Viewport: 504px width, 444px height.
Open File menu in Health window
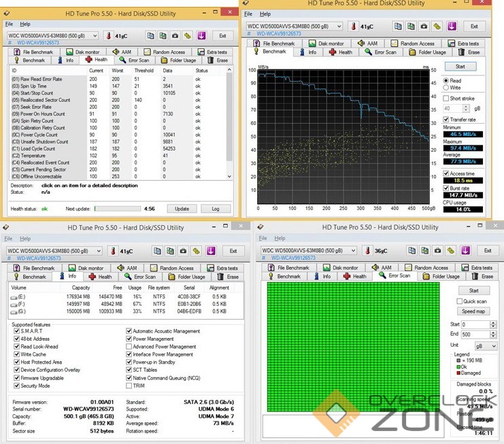tap(9, 24)
